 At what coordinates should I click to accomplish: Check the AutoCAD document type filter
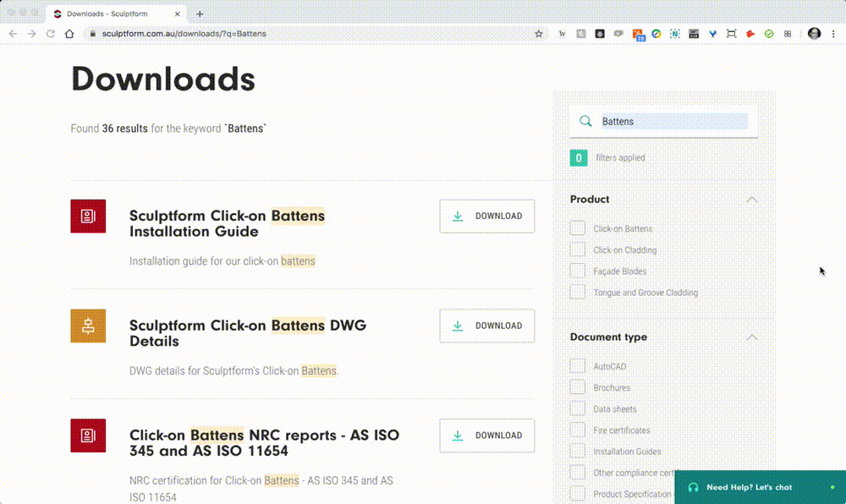coord(577,366)
